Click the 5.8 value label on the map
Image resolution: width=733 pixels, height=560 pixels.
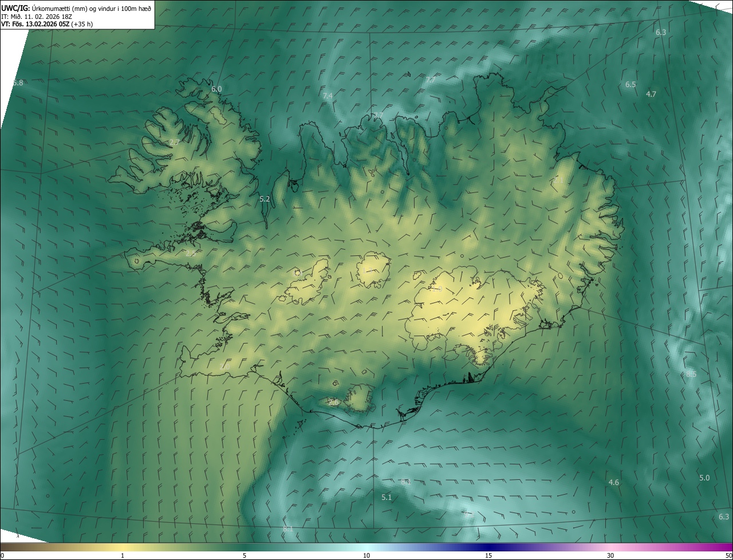click(18, 83)
